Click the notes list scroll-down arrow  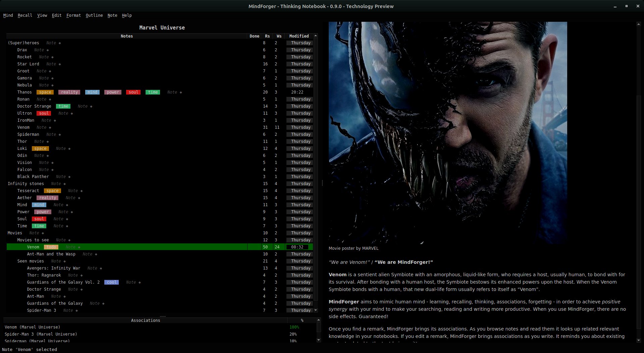(x=316, y=310)
